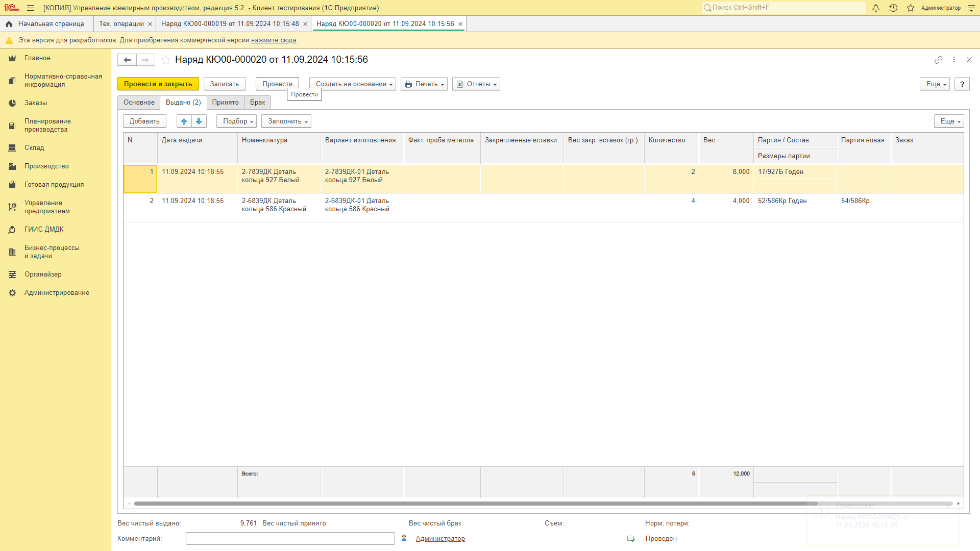Viewport: 980px width, 551px height.
Task: Open the top Еще menu near help
Action: pos(935,84)
